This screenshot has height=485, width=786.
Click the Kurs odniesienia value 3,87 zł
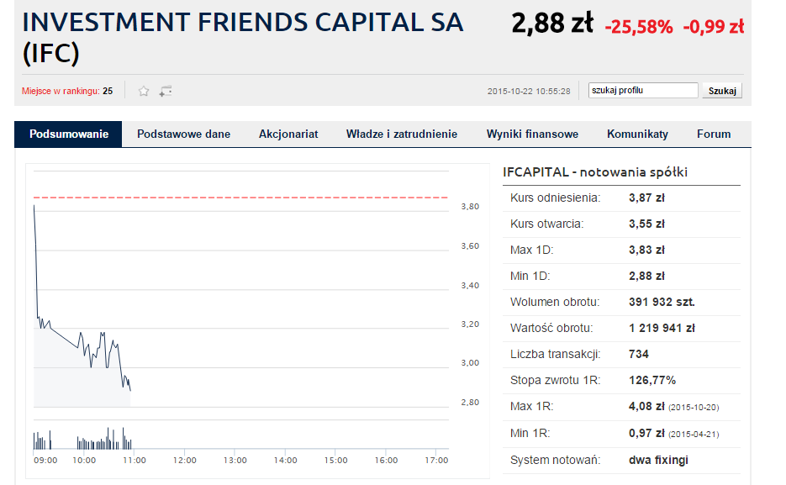pyautogui.click(x=647, y=198)
